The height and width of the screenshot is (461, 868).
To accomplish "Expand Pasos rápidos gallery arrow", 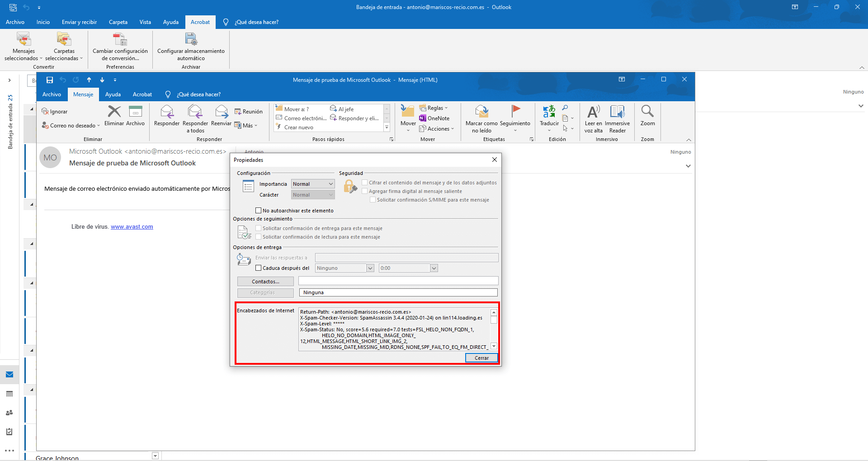I will pyautogui.click(x=387, y=127).
